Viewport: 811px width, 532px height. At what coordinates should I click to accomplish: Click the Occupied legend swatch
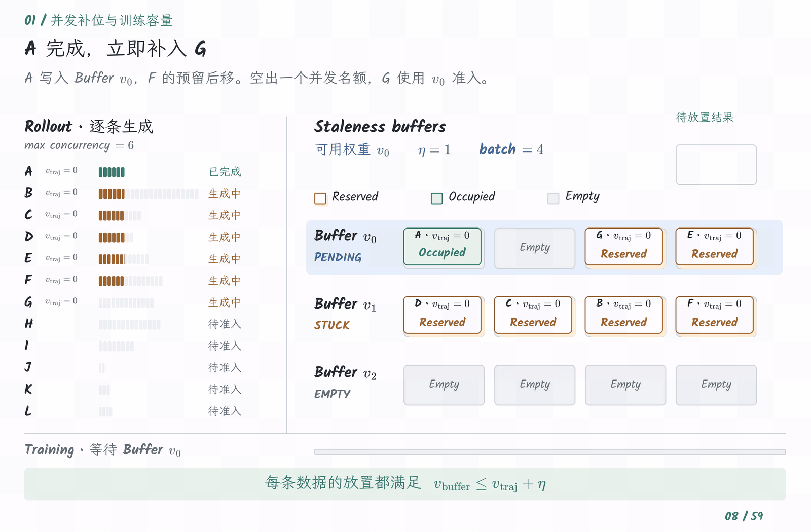click(x=437, y=198)
